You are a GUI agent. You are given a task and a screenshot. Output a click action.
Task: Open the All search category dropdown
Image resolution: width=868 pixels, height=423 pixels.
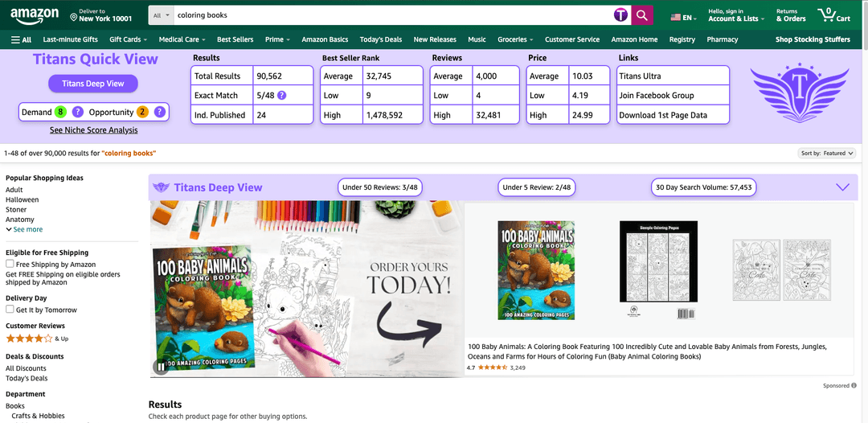tap(162, 15)
